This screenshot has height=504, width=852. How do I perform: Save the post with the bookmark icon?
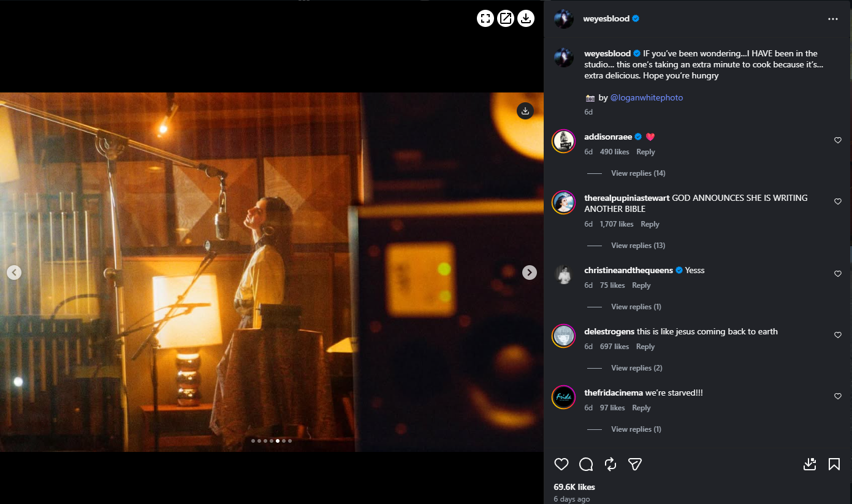coord(834,464)
